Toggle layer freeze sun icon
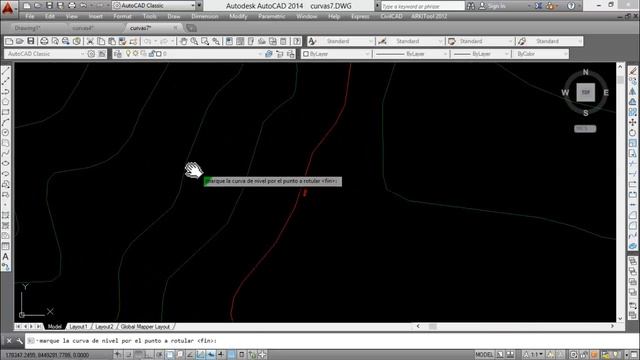 pyautogui.click(x=136, y=53)
